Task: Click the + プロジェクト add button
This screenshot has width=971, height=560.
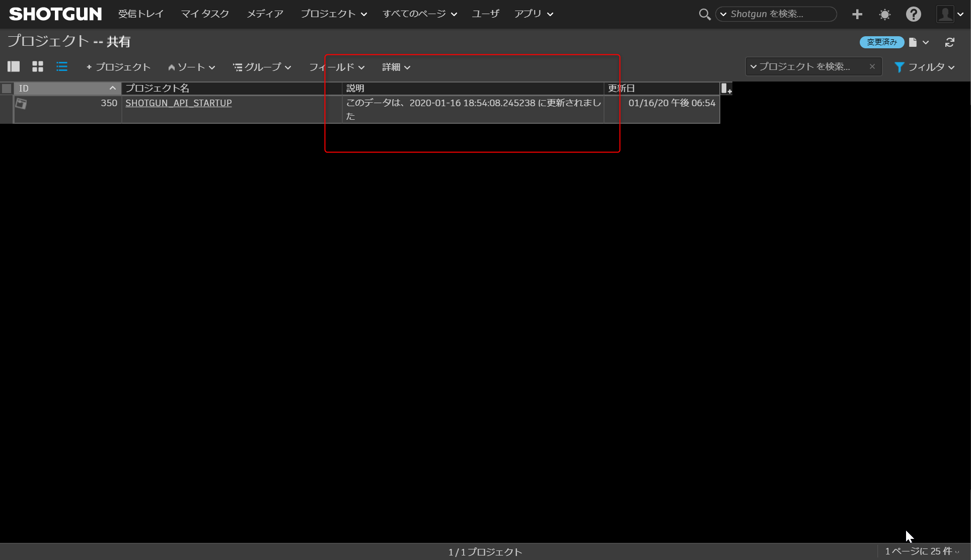Action: (118, 67)
